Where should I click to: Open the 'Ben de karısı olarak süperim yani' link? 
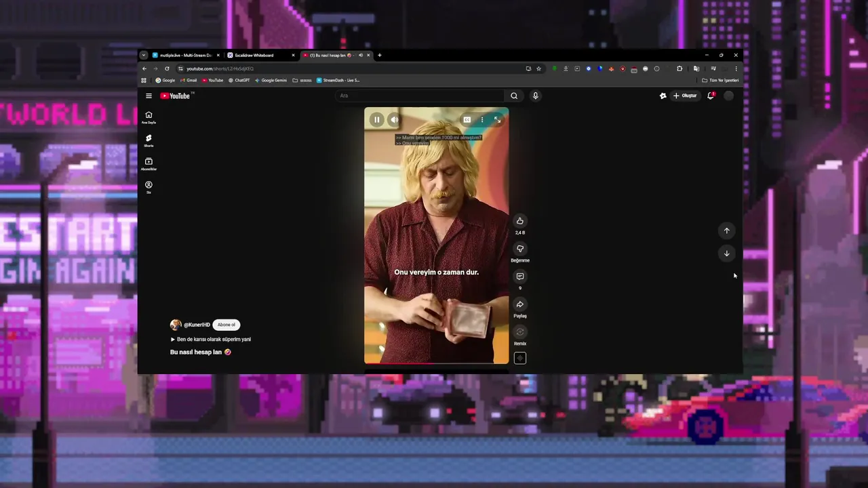click(211, 339)
